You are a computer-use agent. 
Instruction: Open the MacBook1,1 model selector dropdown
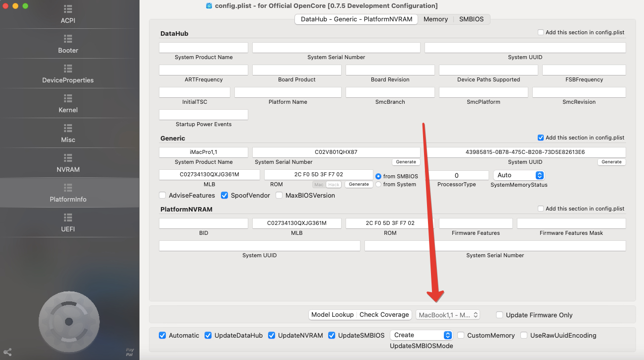pos(448,315)
